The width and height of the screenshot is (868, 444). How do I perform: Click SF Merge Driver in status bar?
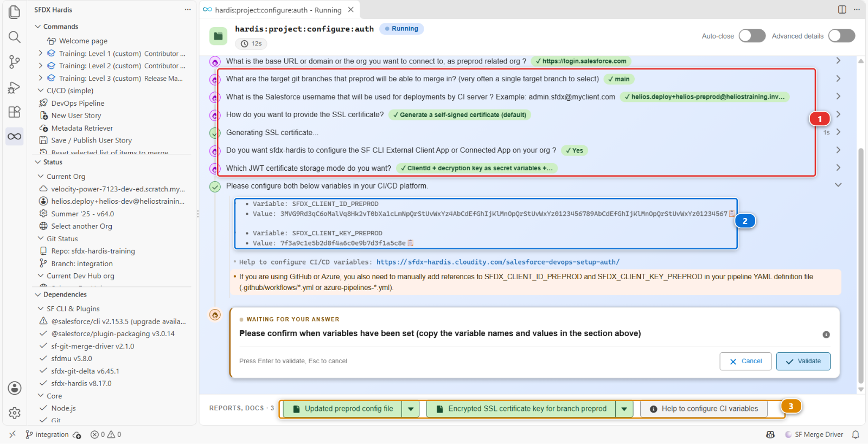coord(814,435)
